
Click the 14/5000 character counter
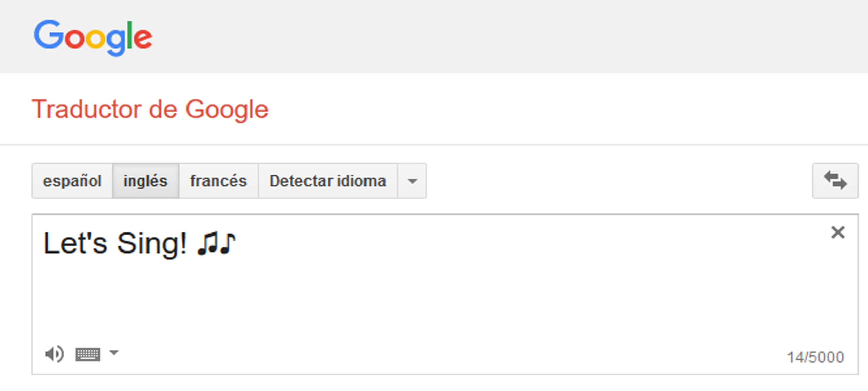(x=815, y=357)
